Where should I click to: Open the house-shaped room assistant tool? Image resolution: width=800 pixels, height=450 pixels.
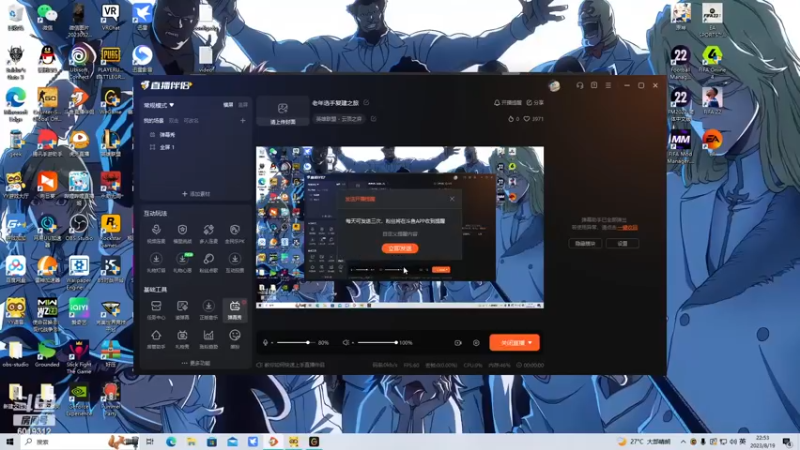[x=156, y=339]
